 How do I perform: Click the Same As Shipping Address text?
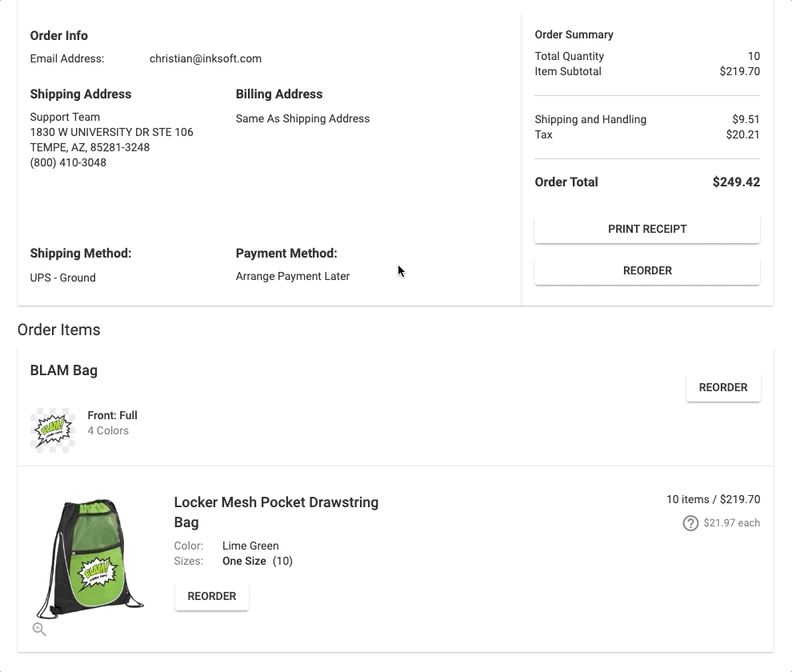click(302, 118)
